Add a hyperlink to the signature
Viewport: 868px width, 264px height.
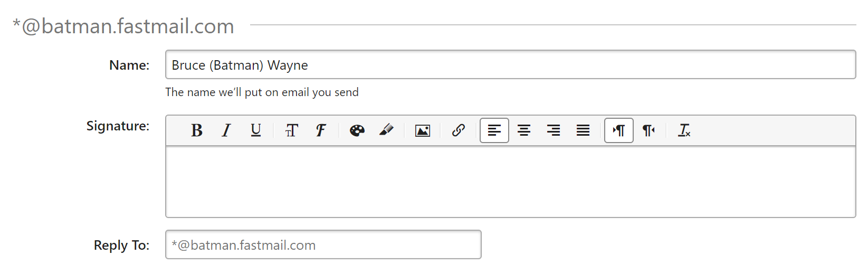tap(459, 130)
